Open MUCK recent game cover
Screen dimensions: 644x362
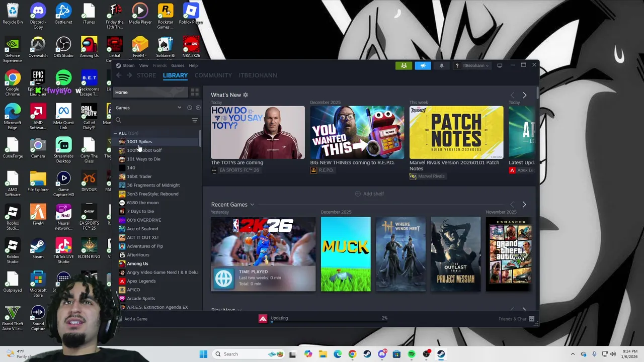coord(346,254)
